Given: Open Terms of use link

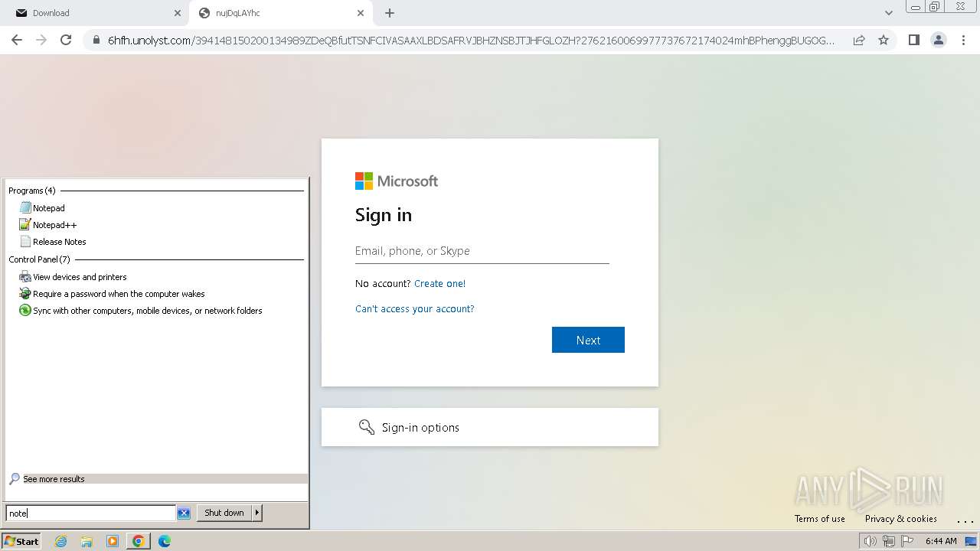Looking at the screenshot, I should (x=820, y=519).
